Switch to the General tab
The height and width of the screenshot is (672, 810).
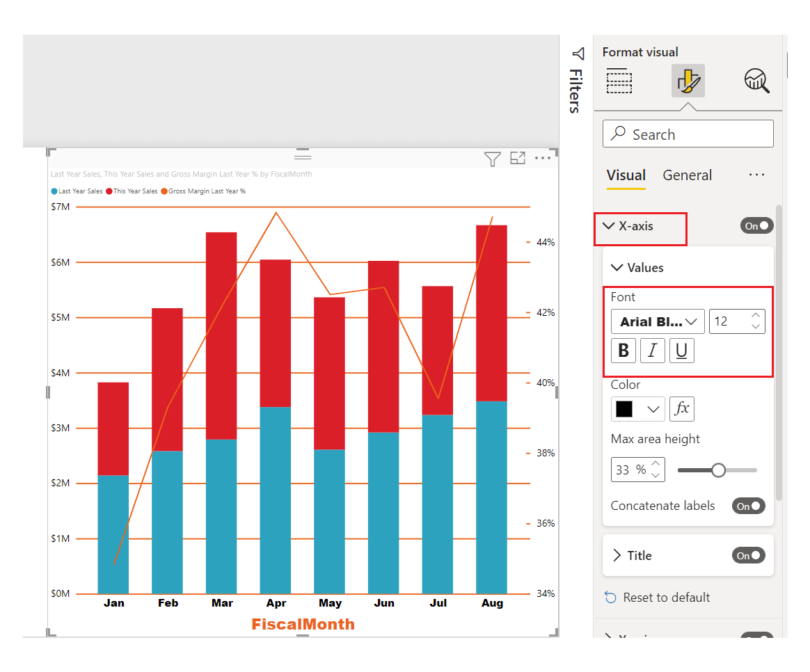pos(687,175)
